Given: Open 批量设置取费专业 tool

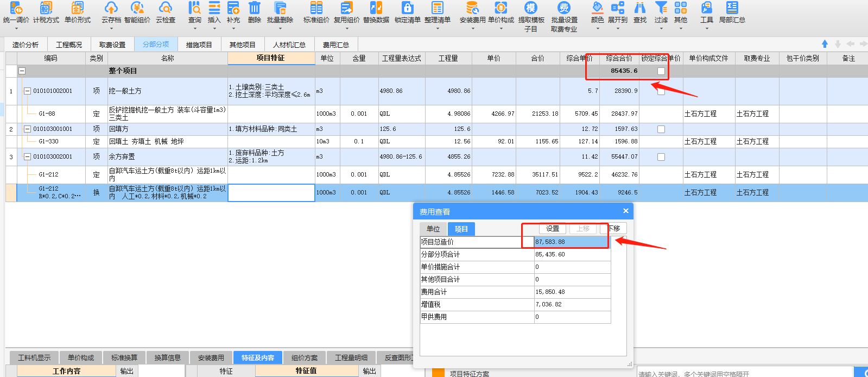Looking at the screenshot, I should pyautogui.click(x=564, y=16).
